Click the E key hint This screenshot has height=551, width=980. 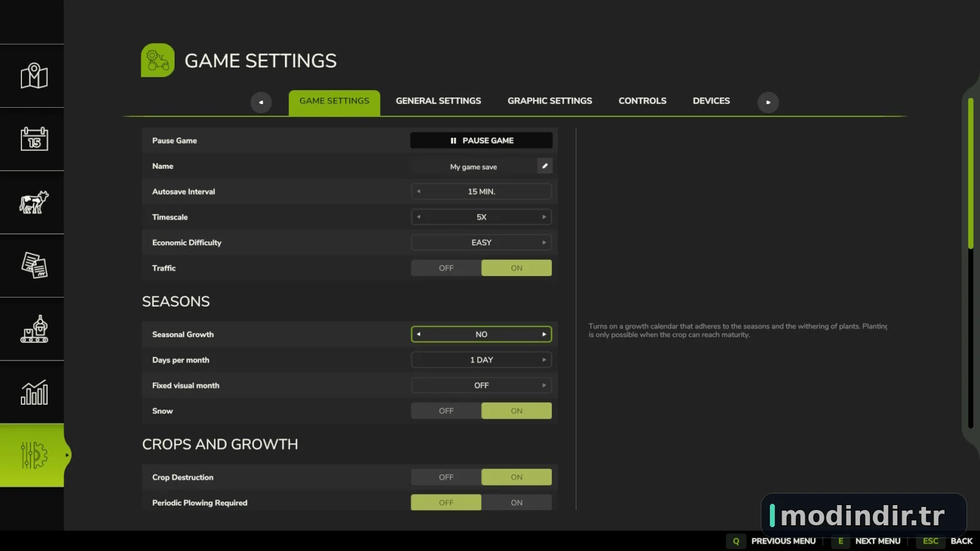coord(840,541)
